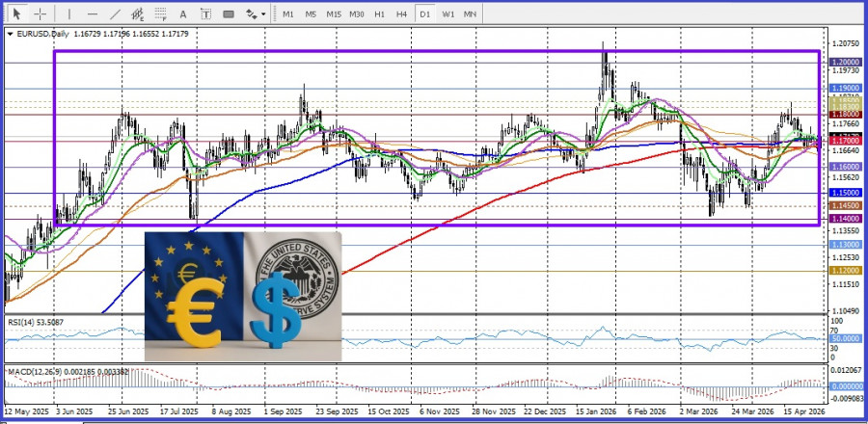Image resolution: width=868 pixels, height=424 pixels.
Task: Choose the equidistant channel tool
Action: pos(137,14)
